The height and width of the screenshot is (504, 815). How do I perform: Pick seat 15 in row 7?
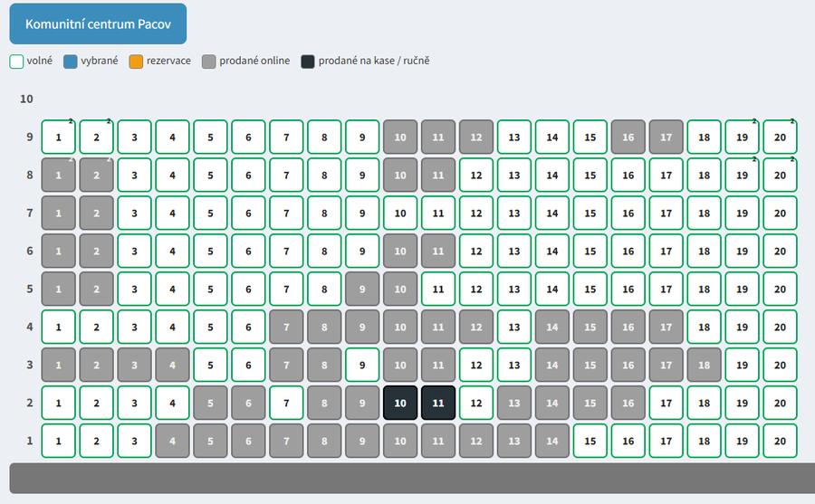click(590, 213)
